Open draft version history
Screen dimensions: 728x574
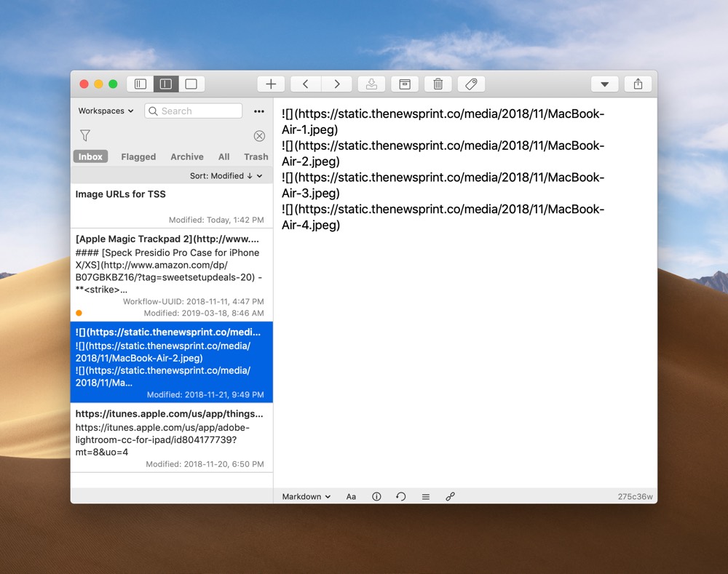point(400,496)
